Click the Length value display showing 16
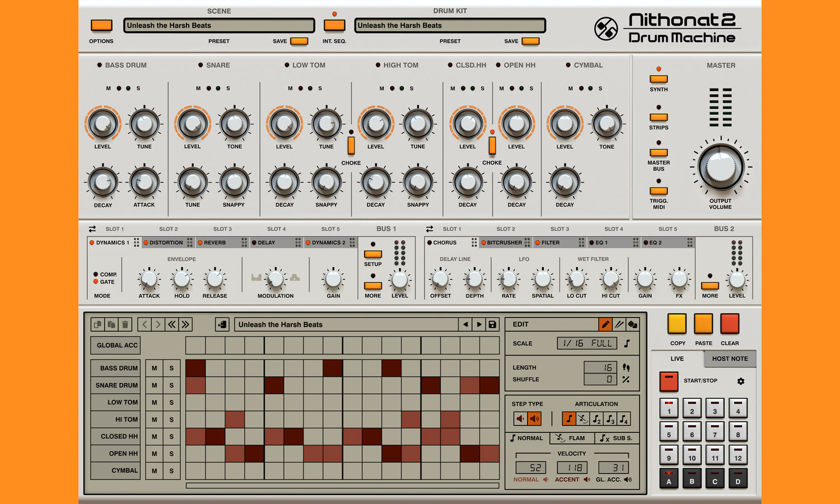The width and height of the screenshot is (840, 504). tap(600, 367)
